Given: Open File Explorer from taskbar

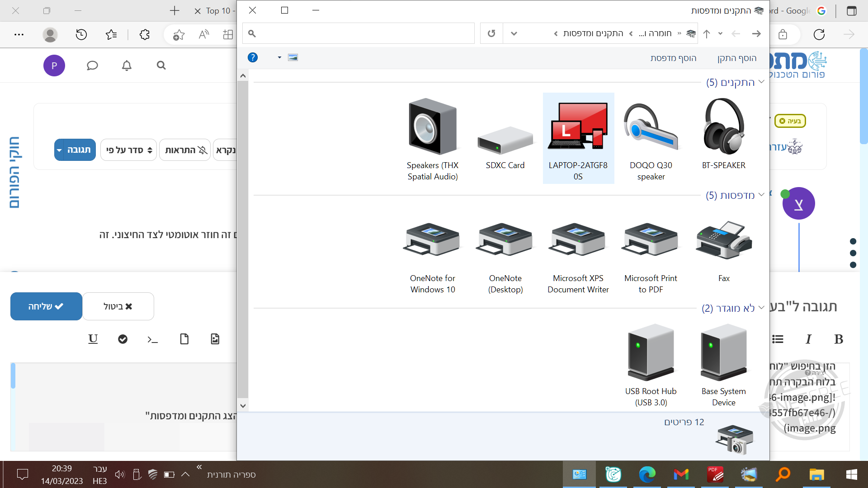Looking at the screenshot, I should [817, 474].
